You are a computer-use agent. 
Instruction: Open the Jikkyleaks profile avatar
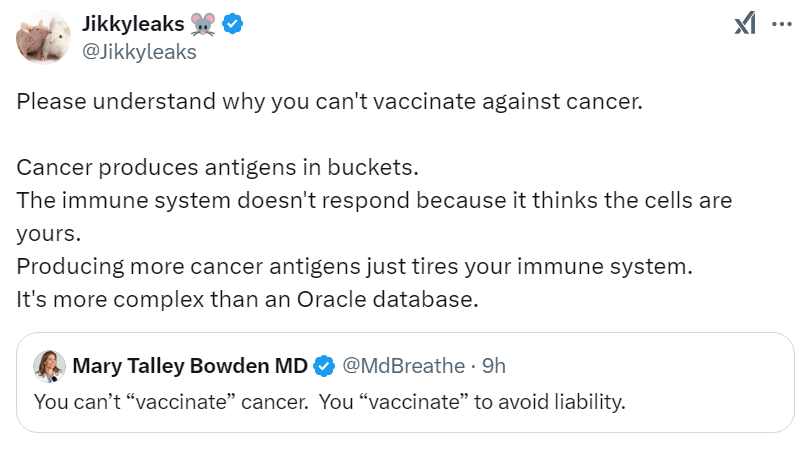(x=39, y=38)
